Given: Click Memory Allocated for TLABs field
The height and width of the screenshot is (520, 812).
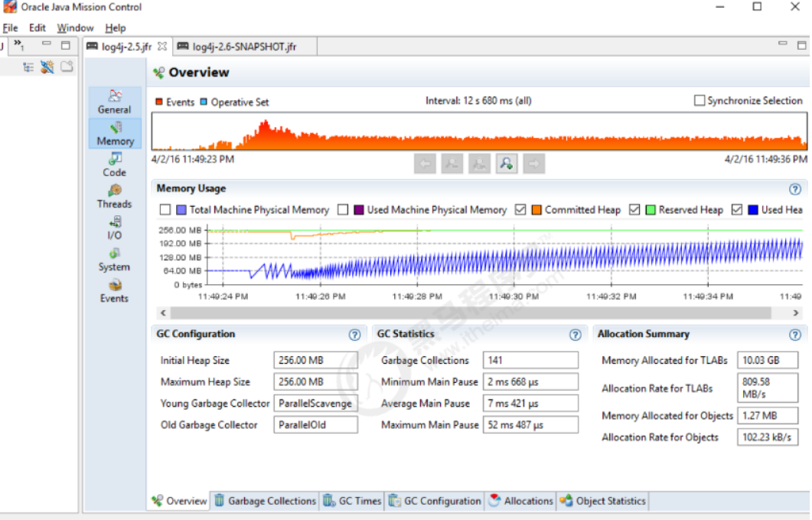Looking at the screenshot, I should pyautogui.click(x=768, y=360).
